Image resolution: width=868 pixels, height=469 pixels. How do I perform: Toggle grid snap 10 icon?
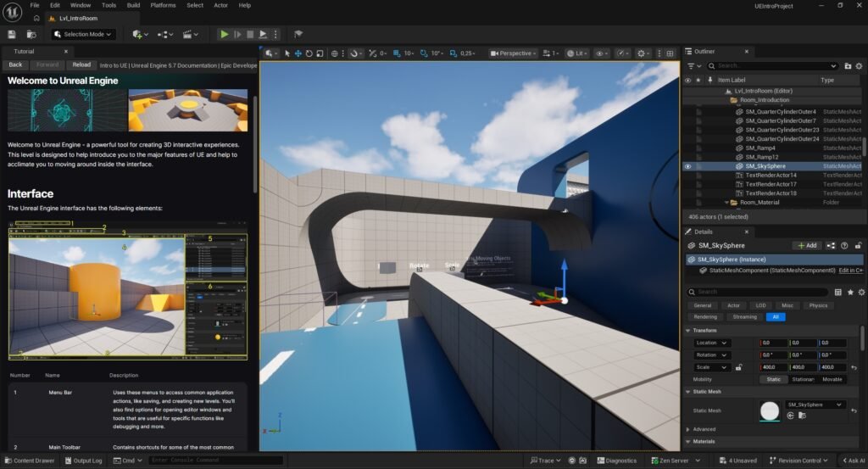(397, 53)
